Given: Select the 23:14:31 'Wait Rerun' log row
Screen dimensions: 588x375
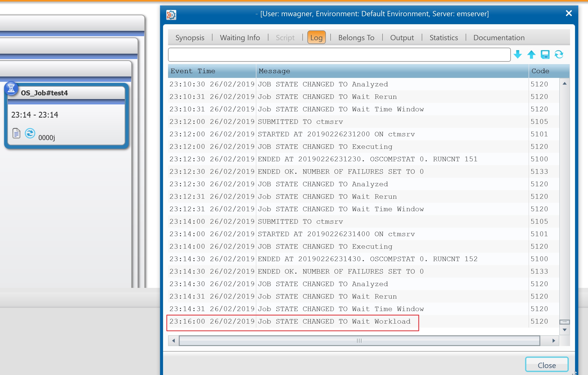Looking at the screenshot, I should (364, 296).
